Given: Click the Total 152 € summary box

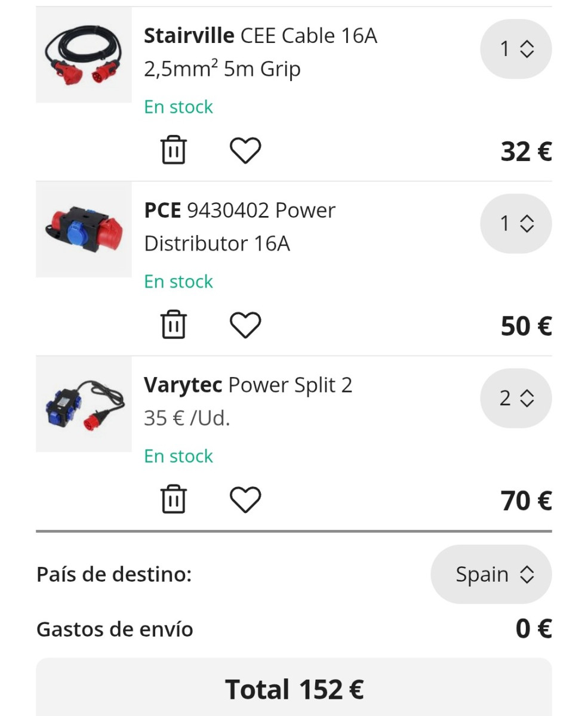Looking at the screenshot, I should tap(294, 689).
